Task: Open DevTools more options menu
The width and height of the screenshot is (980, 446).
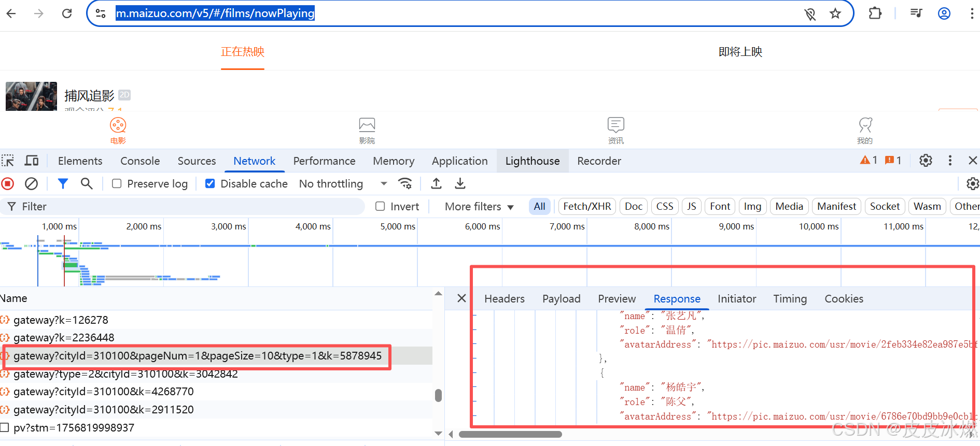Action: point(950,161)
